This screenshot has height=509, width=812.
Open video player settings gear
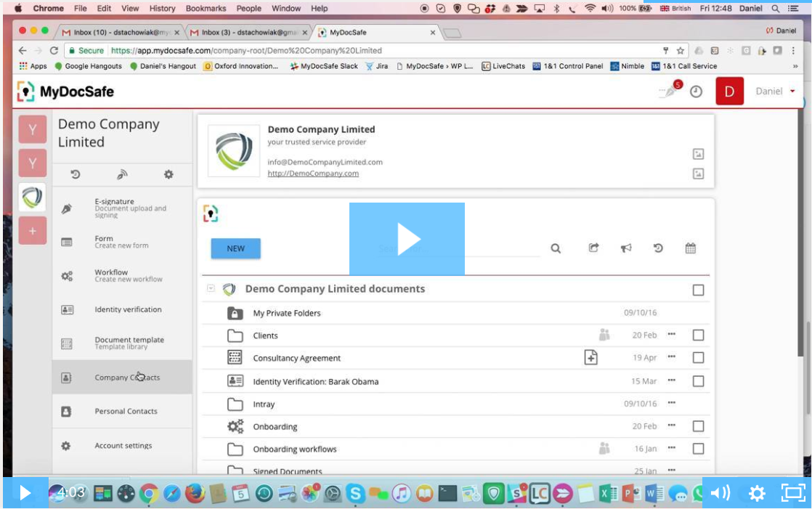click(x=757, y=493)
